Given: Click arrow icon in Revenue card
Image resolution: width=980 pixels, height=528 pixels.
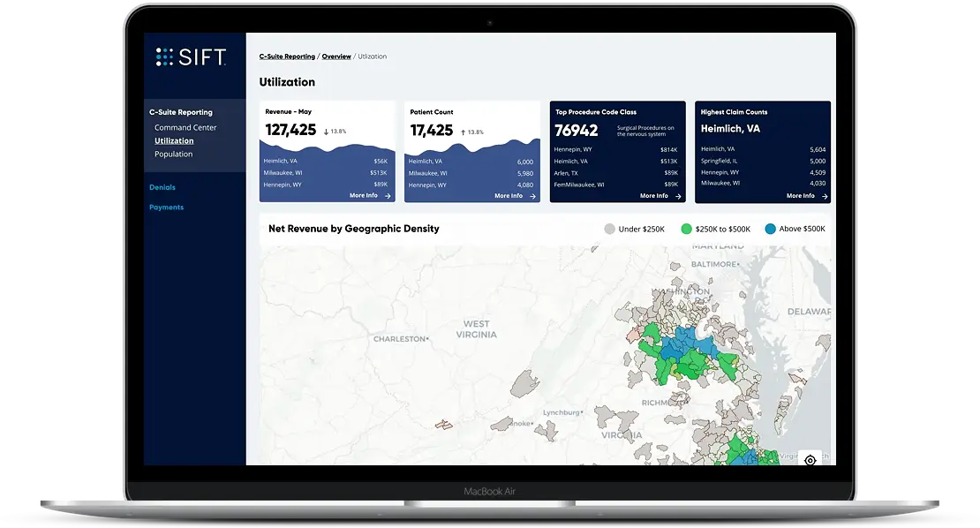Looking at the screenshot, I should pyautogui.click(x=388, y=196).
